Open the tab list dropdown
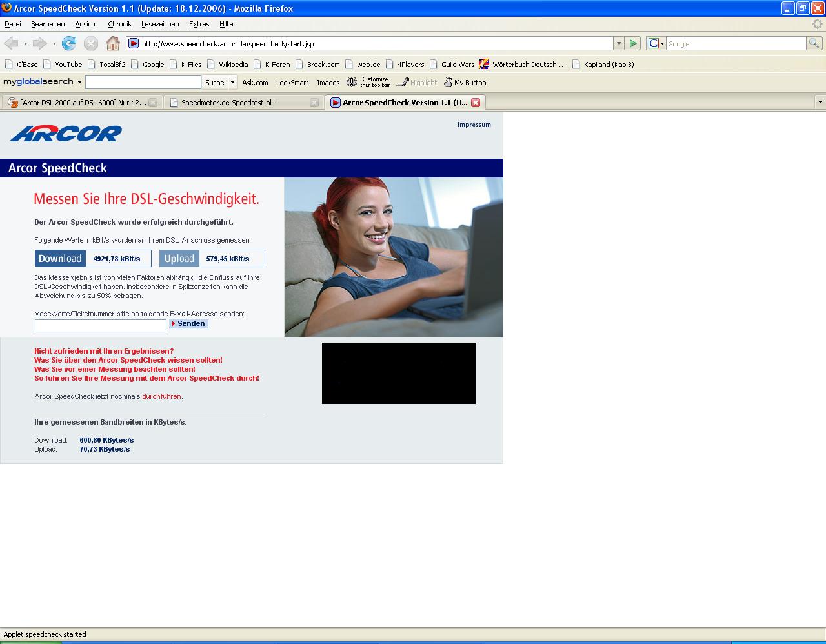This screenshot has height=644, width=826. (x=820, y=102)
